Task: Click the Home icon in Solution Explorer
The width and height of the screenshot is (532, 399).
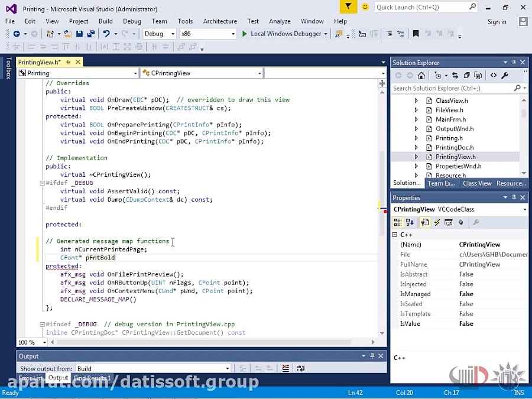Action: pos(421,75)
